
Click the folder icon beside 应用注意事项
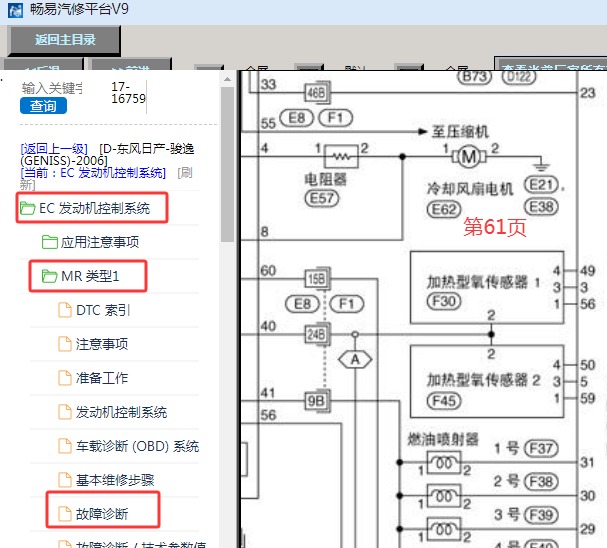tap(50, 242)
